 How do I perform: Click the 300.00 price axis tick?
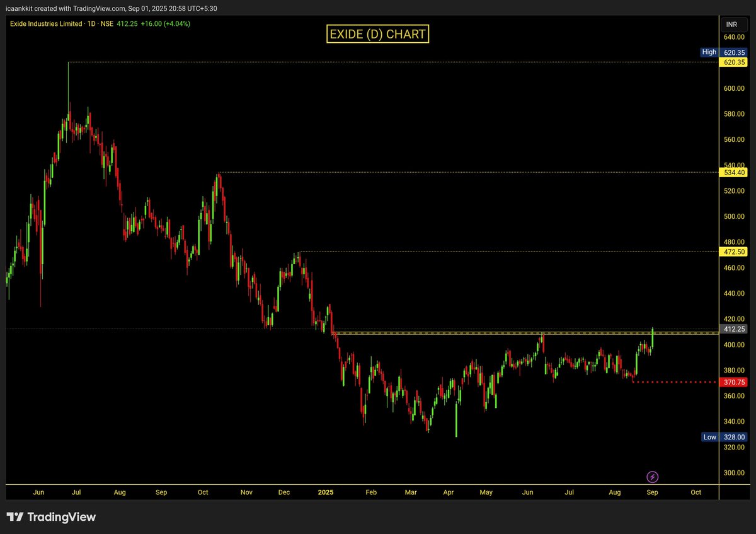click(734, 473)
